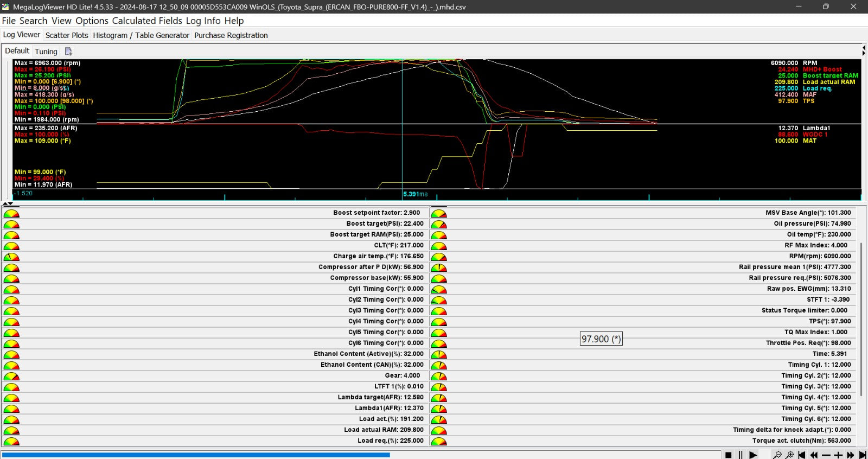Open the Purchase Registration tab

231,35
